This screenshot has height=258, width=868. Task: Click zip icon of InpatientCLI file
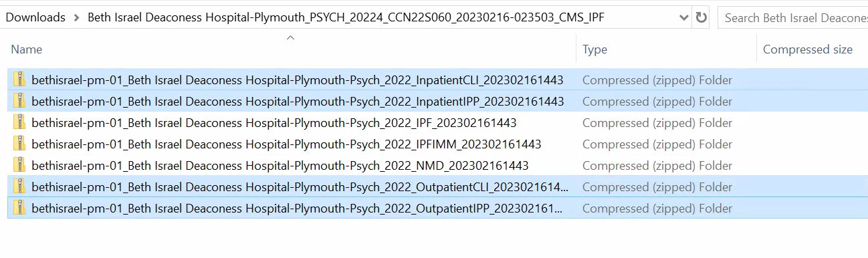(19, 80)
